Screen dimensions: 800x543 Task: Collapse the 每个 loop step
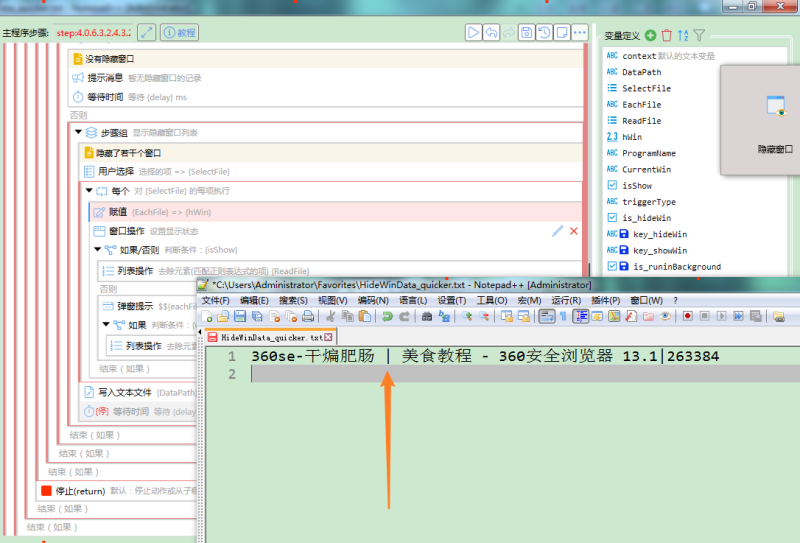(x=89, y=190)
